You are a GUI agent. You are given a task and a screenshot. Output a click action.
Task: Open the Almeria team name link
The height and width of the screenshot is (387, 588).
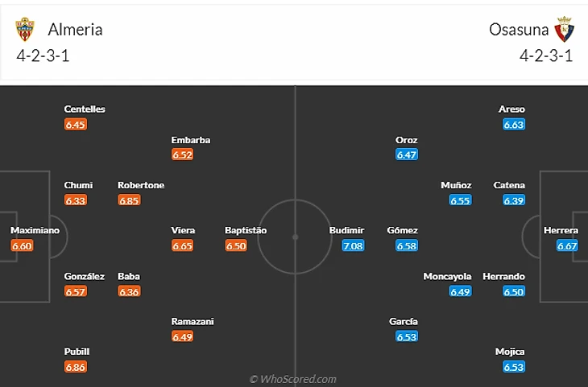click(x=75, y=30)
